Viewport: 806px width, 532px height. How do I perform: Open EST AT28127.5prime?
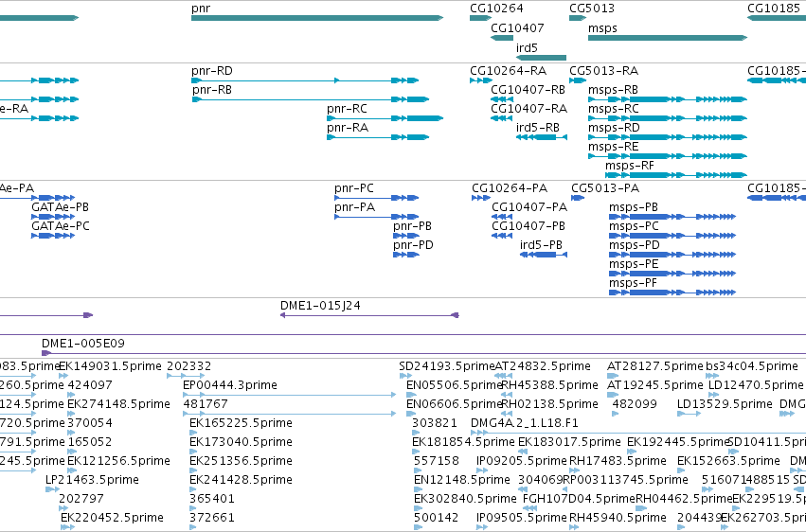click(x=613, y=376)
